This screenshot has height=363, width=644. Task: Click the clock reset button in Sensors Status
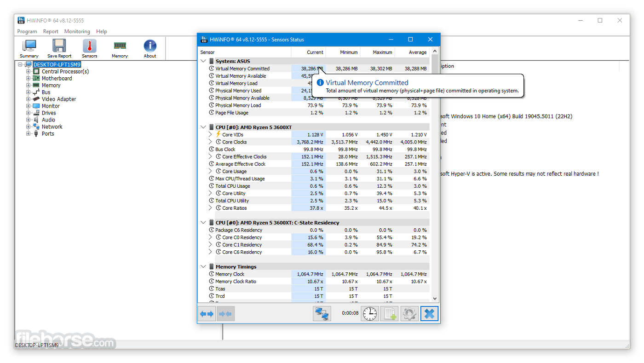pos(370,314)
